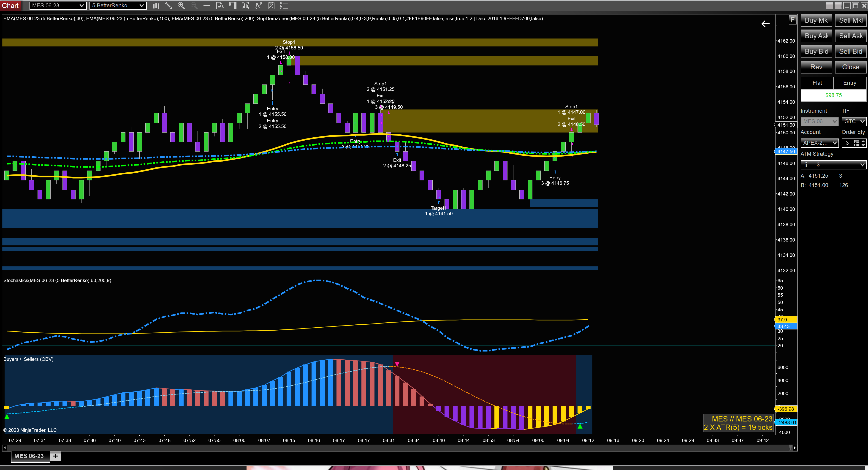868x470 pixels.
Task: Click the white left arrow on the chart
Action: point(765,24)
